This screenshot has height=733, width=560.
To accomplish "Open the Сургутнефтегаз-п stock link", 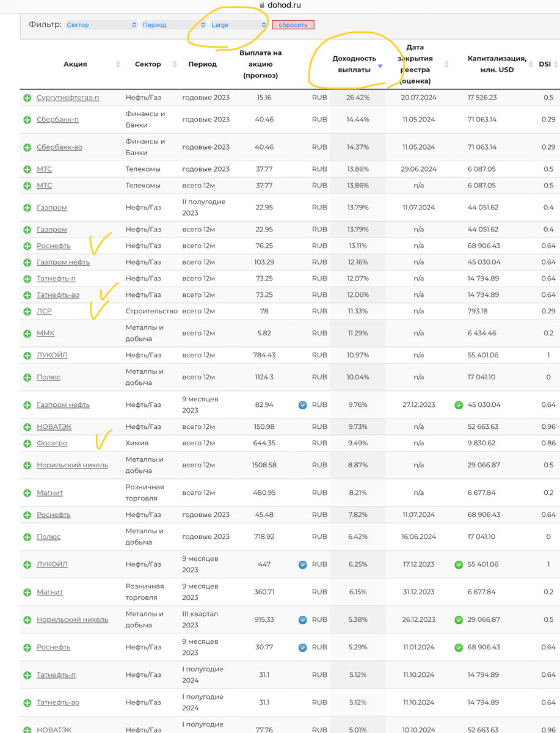I will click(x=68, y=98).
